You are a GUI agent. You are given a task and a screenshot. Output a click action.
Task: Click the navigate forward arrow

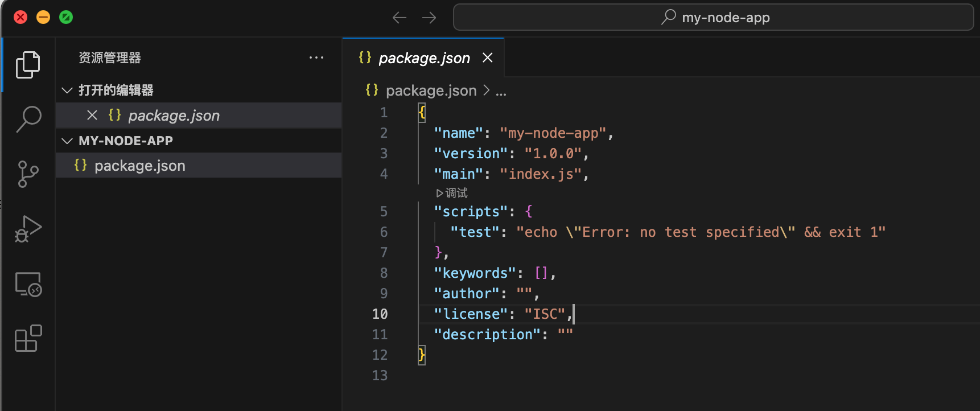click(429, 18)
